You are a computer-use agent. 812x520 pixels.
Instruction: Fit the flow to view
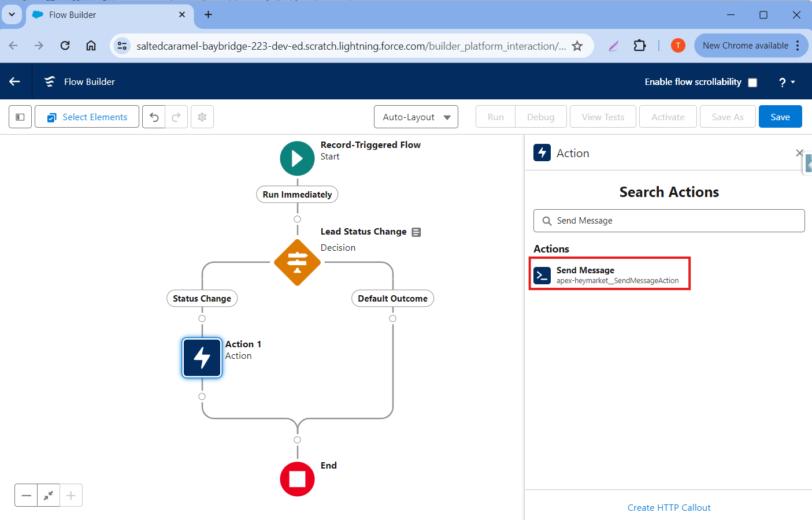(x=49, y=495)
